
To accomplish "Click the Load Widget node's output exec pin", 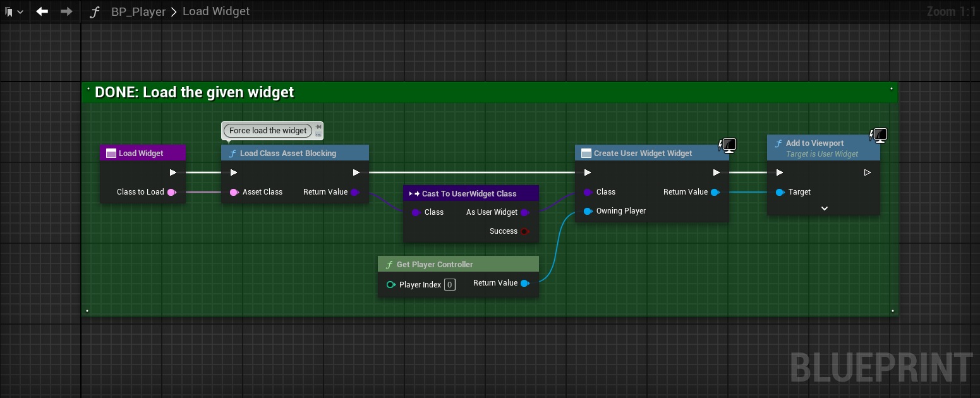I will pos(173,172).
